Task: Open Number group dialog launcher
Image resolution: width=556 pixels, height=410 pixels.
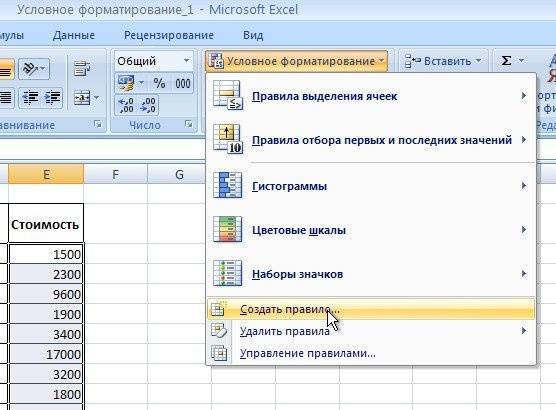Action: [x=188, y=124]
